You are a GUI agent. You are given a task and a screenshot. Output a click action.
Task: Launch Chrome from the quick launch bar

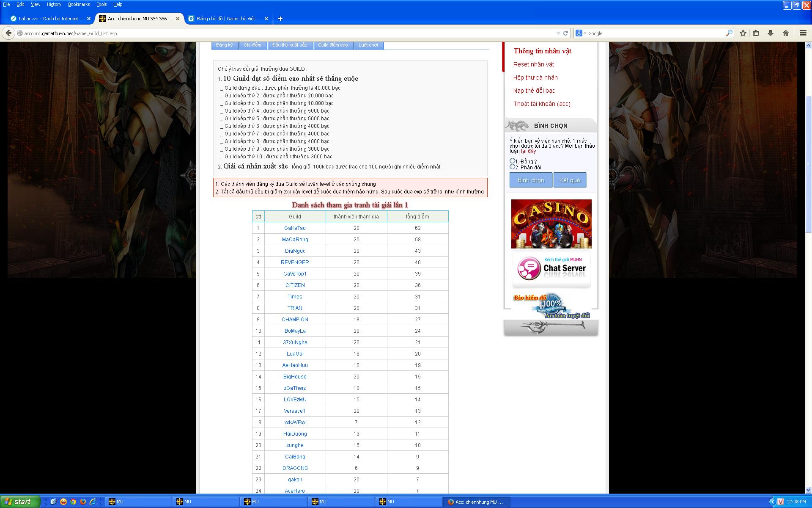click(73, 502)
